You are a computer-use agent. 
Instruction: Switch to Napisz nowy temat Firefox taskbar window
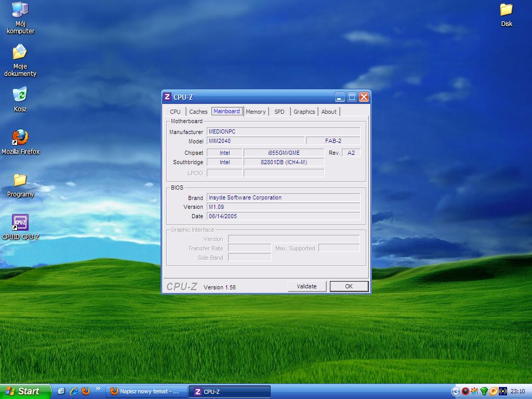pos(146,392)
